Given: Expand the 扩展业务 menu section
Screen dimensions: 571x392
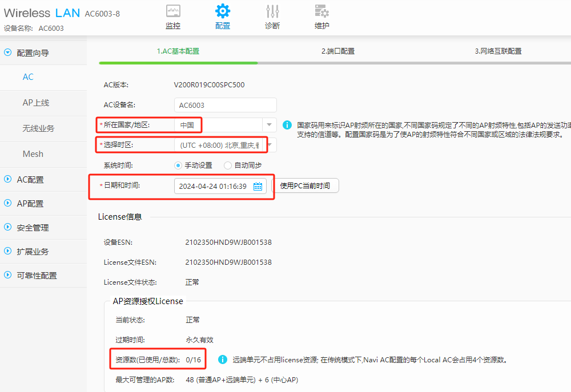Looking at the screenshot, I should (43, 252).
